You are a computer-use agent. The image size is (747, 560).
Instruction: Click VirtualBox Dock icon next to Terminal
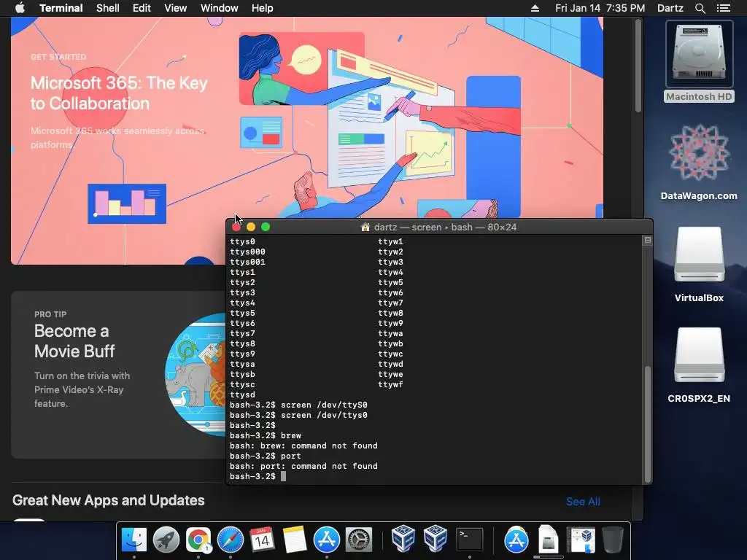coord(435,539)
